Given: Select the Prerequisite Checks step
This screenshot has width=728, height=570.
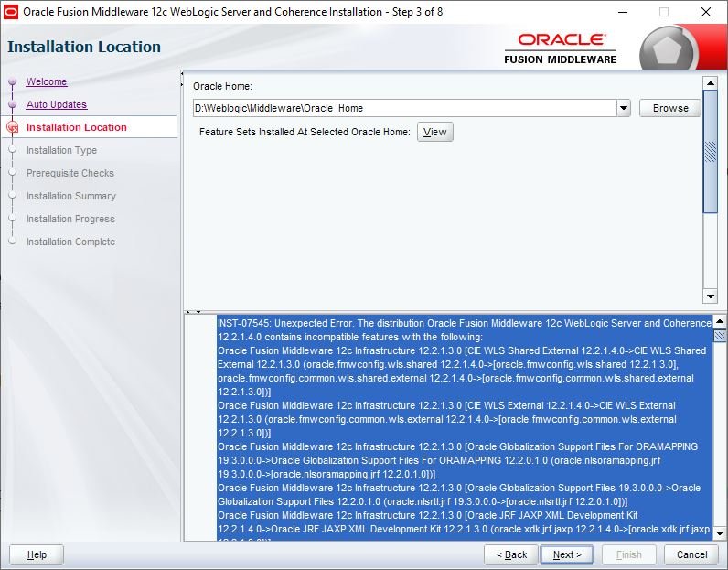Looking at the screenshot, I should (70, 173).
